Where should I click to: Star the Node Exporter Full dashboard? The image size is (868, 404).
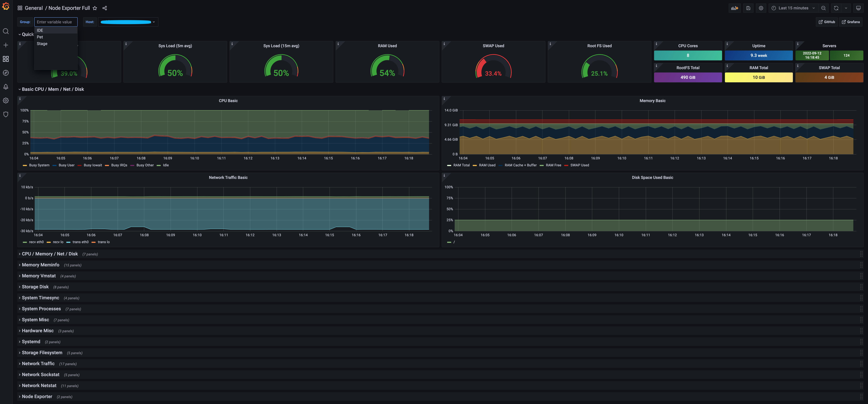click(95, 8)
